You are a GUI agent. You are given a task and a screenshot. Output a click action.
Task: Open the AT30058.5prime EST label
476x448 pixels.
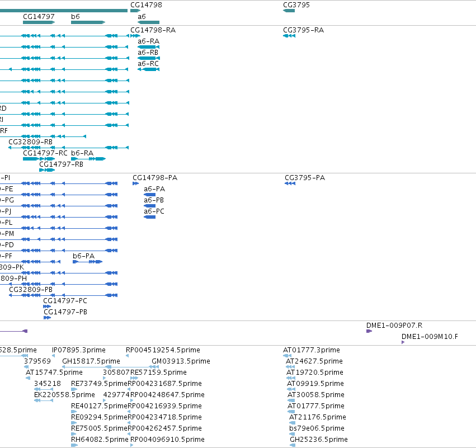coord(315,395)
